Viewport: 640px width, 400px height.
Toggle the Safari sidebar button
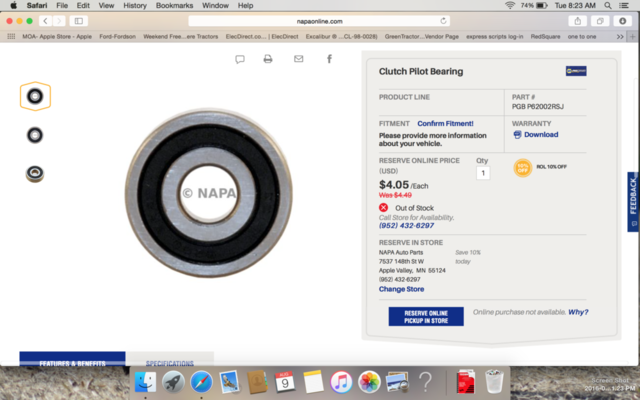[79, 20]
